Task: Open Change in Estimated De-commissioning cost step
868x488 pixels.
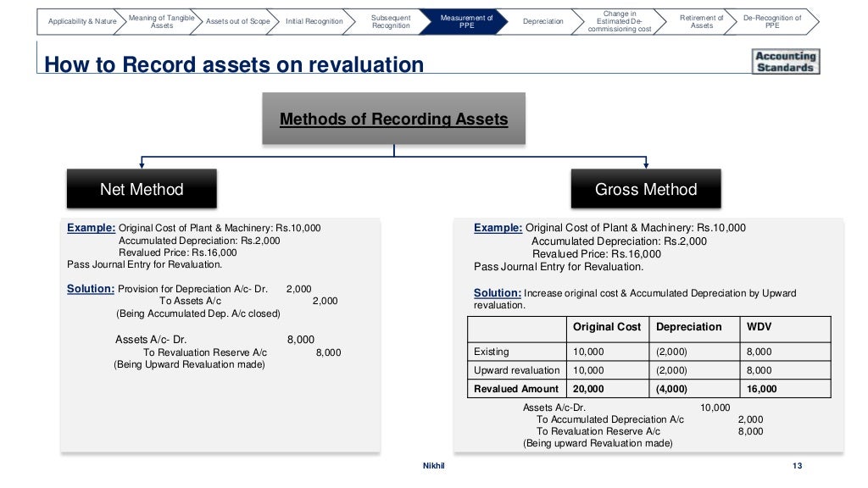Action: click(x=620, y=21)
